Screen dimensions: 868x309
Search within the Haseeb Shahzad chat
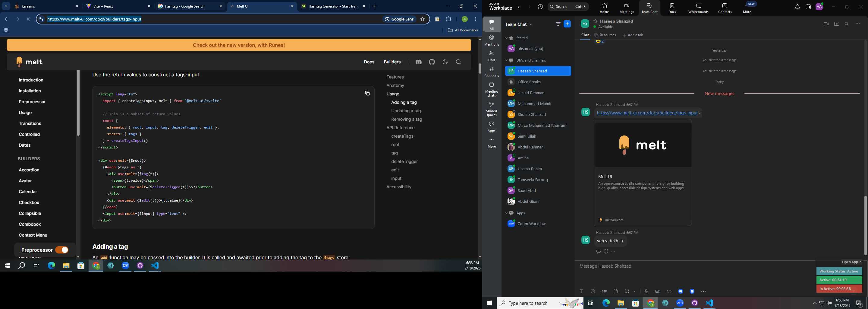tap(847, 24)
